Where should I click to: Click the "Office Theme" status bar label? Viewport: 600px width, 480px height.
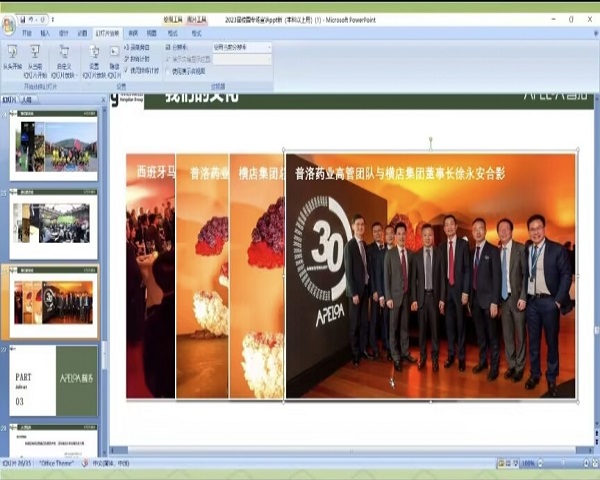(57, 464)
